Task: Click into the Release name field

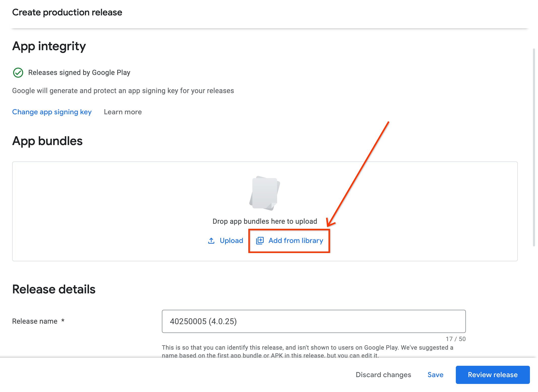Action: coord(313,321)
